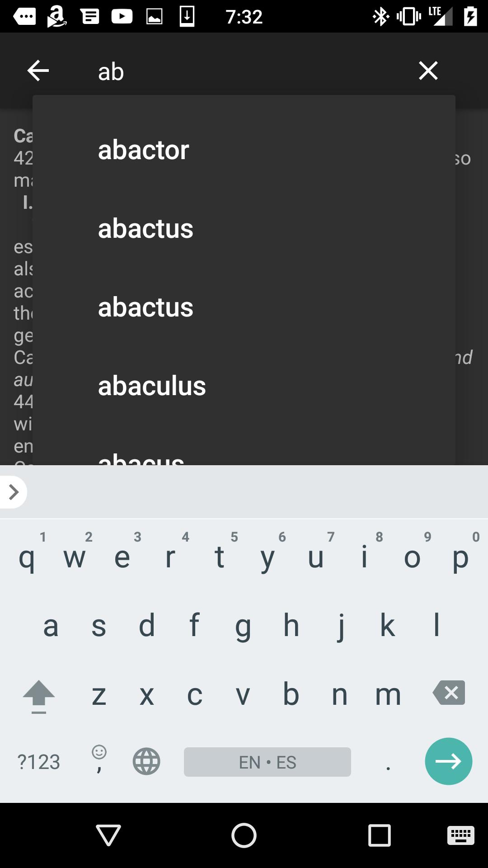Tap the globe language switch key
This screenshot has width=488, height=868.
coord(146,761)
